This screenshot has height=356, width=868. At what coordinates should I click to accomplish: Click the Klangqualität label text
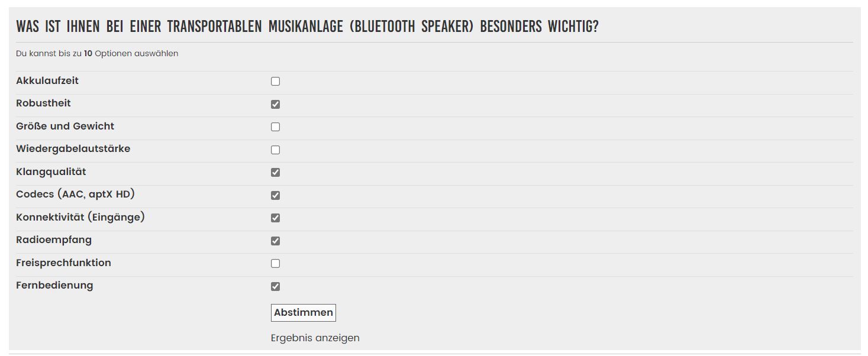pos(51,172)
